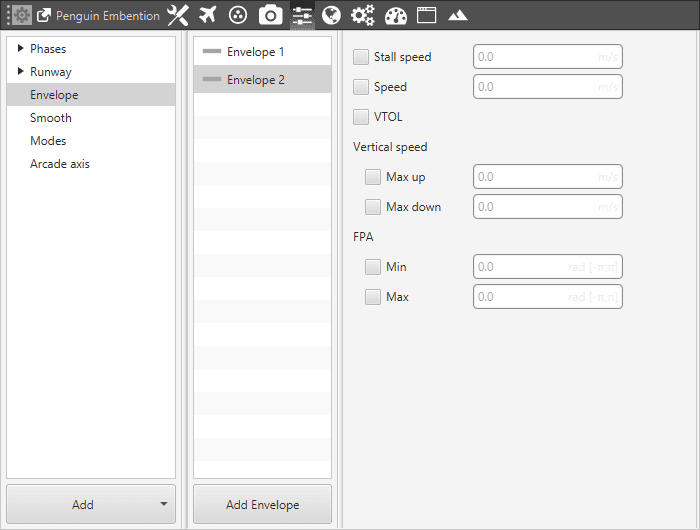Open the circular three-dot sensors icon
This screenshot has width=700, height=530.
[238, 15]
